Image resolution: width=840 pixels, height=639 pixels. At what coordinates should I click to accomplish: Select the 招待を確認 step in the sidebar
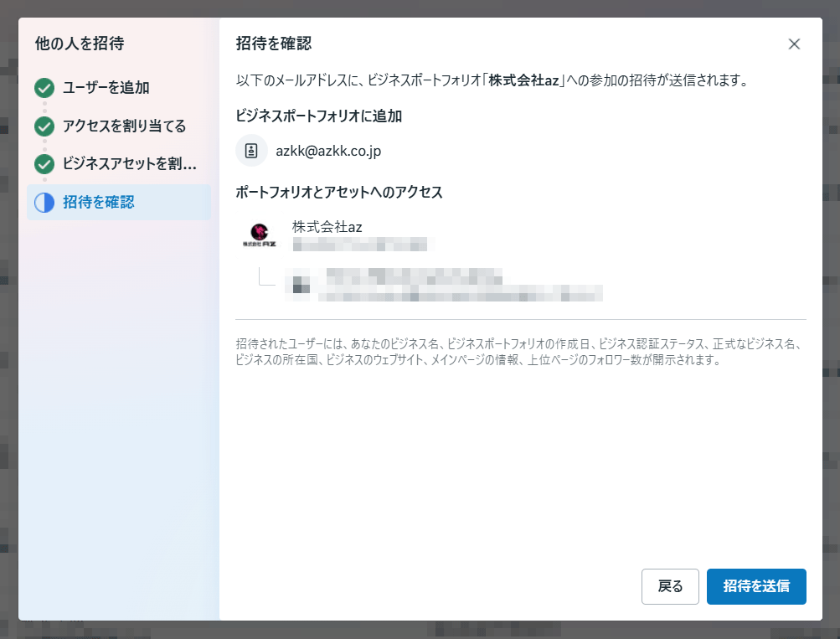(99, 202)
